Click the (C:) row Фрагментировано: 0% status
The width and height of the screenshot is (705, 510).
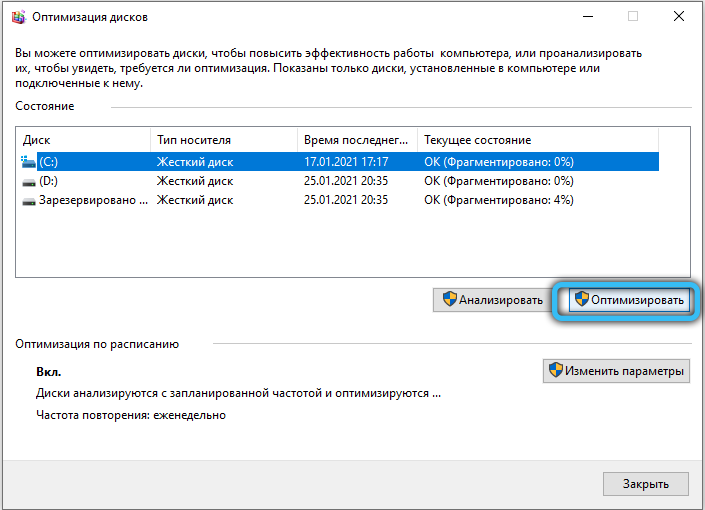pos(499,162)
